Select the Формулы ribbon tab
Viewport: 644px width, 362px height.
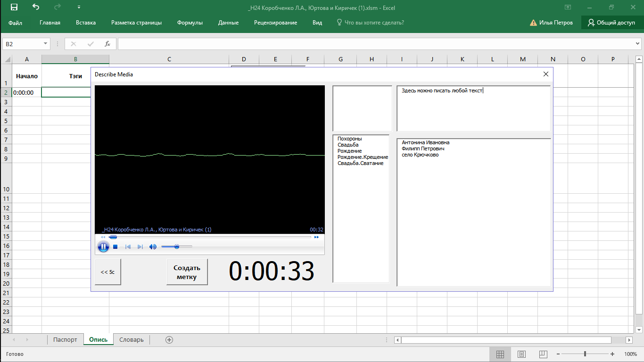point(190,23)
